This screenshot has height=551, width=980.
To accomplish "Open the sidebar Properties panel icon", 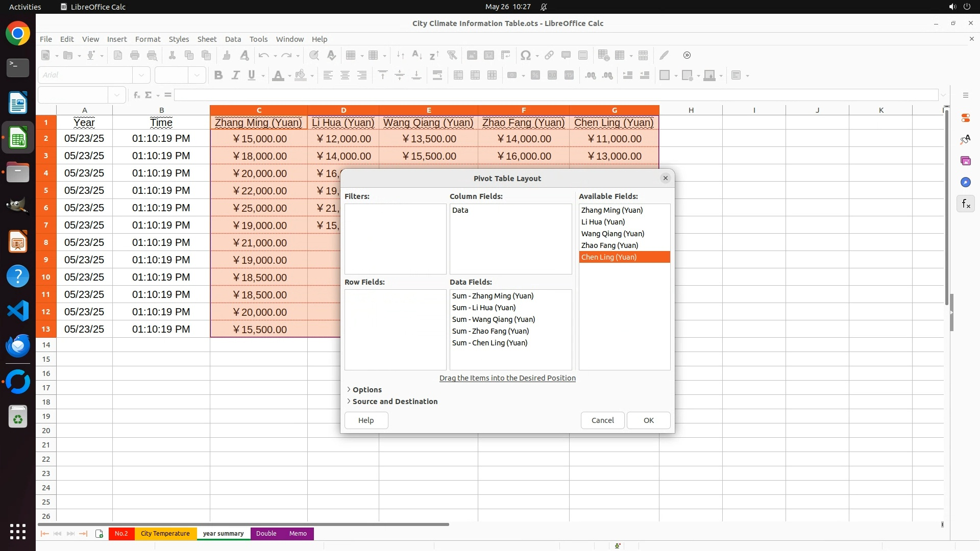I will click(965, 118).
